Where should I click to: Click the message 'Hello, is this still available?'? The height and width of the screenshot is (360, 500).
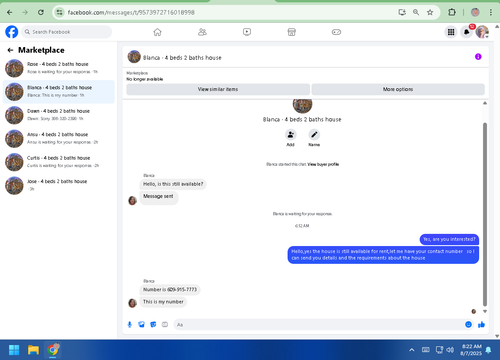click(173, 184)
